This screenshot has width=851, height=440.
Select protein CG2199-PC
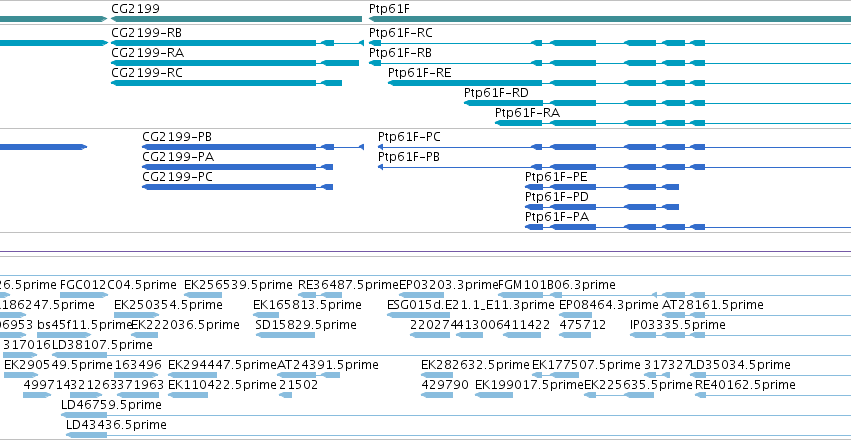pyautogui.click(x=238, y=187)
